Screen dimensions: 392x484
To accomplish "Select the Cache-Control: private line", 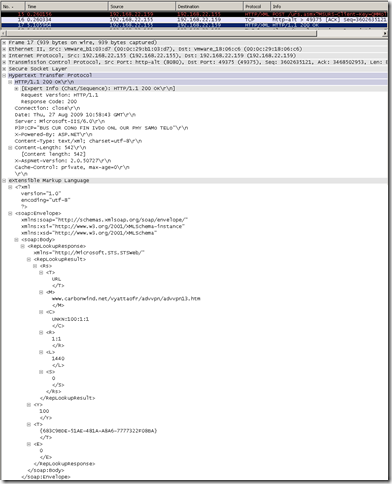I will 72,167.
